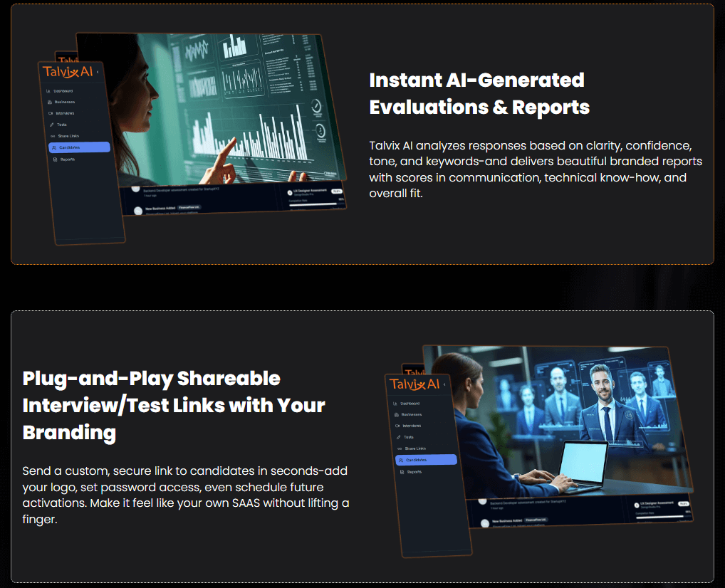Open Tests label in the Shareable Links mockup

point(409,437)
